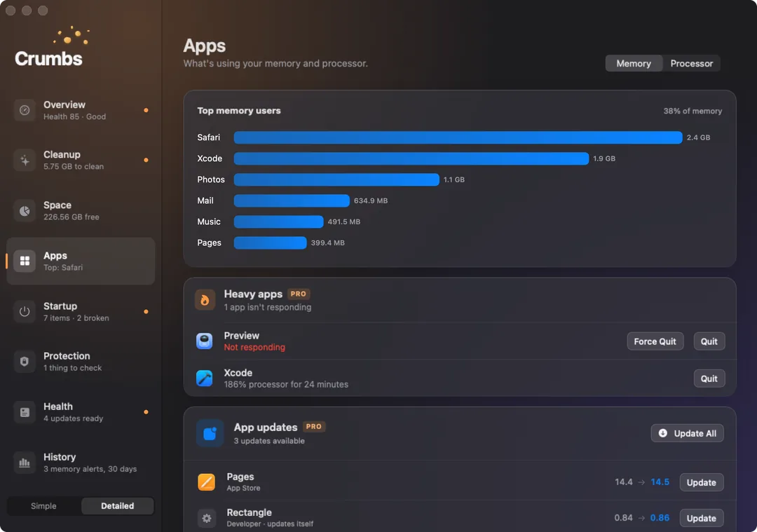This screenshot has height=532, width=757.
Task: Click the Xcode hammer icon in Heavy apps
Action: pos(204,378)
